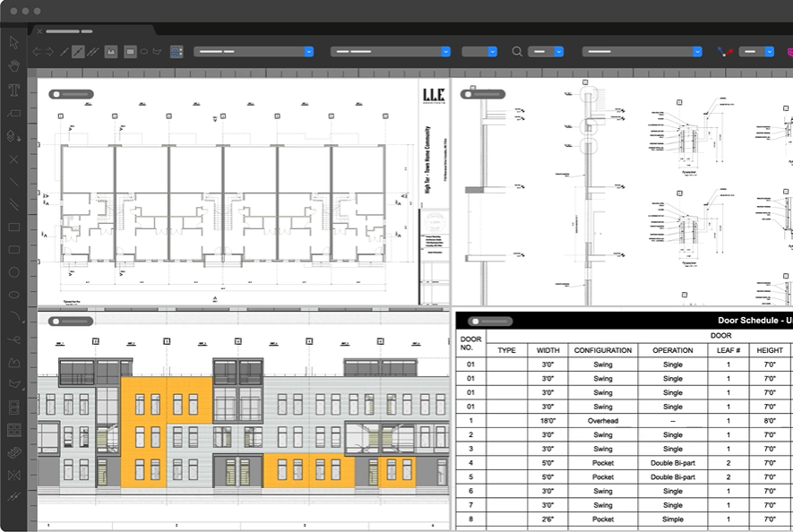Close the document tab with X
Image resolution: width=793 pixels, height=532 pixels.
tap(40, 31)
